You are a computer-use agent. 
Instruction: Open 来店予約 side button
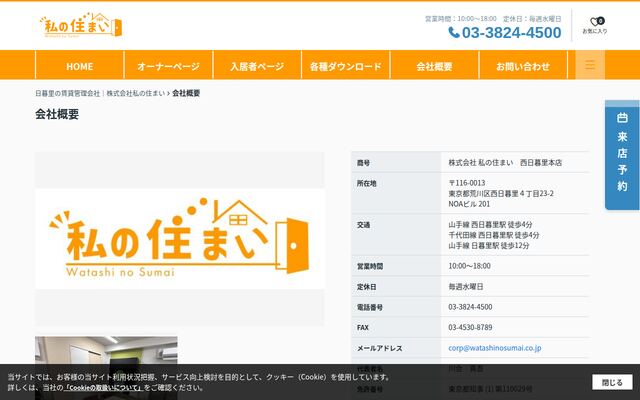pos(622,155)
